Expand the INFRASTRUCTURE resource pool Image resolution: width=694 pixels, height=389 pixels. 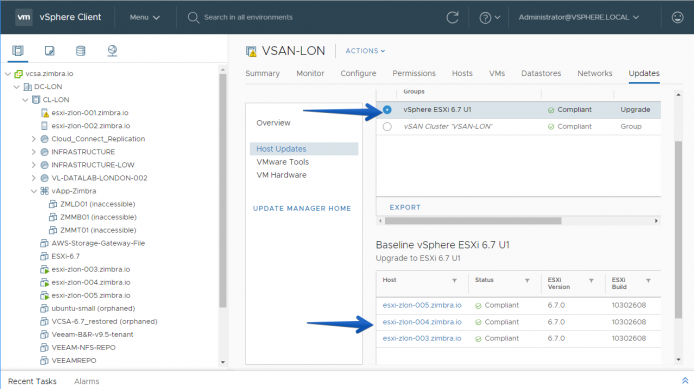click(x=34, y=152)
